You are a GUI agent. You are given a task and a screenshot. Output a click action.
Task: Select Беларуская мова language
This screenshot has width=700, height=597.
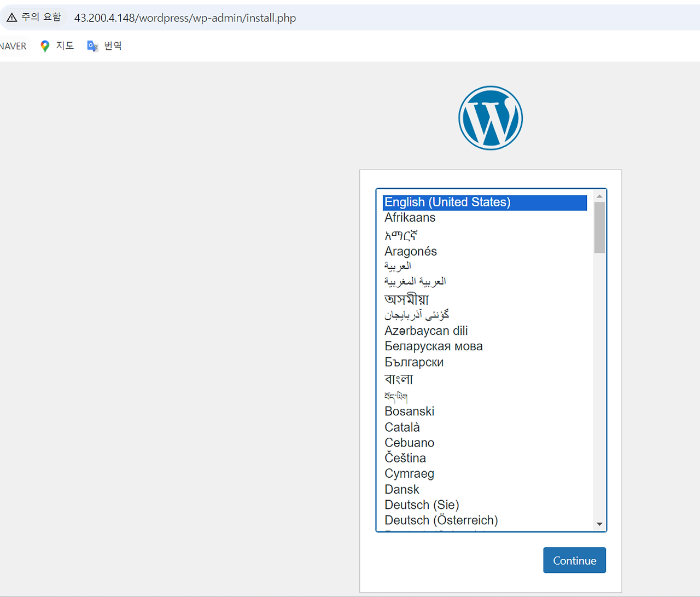[485, 346]
